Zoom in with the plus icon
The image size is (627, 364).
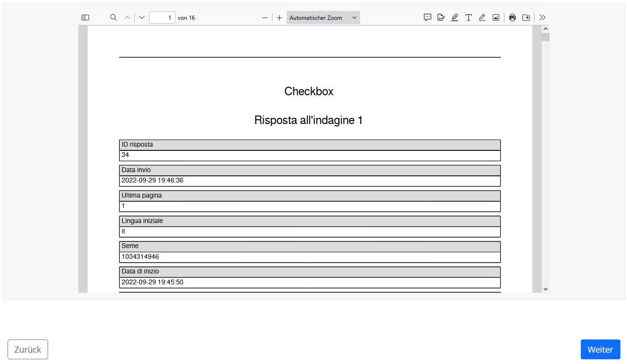(280, 17)
